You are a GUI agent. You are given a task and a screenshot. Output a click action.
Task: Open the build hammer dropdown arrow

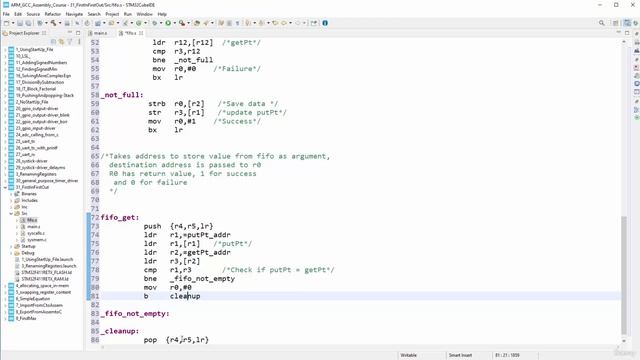[60, 23]
